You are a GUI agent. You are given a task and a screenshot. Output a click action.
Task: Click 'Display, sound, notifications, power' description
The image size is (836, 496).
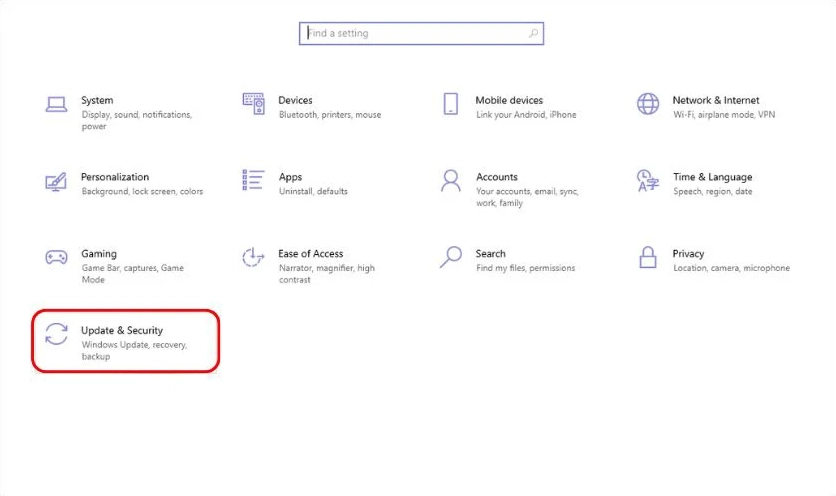click(x=136, y=121)
